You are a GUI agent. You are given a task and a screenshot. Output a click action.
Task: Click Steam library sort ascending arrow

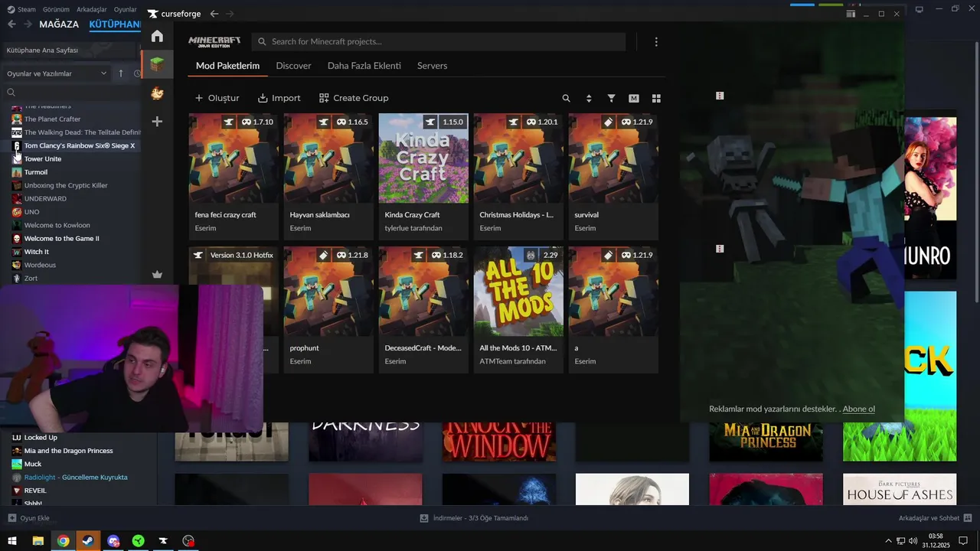[120, 73]
